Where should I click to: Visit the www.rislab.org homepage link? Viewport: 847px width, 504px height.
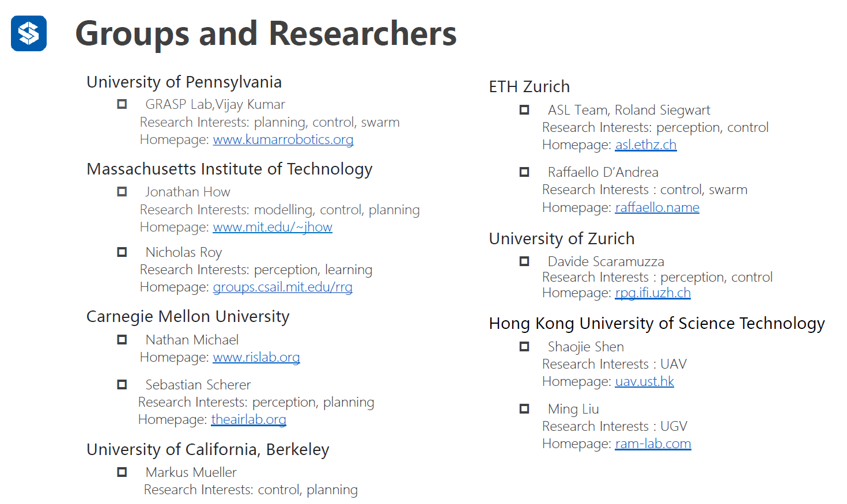(256, 357)
